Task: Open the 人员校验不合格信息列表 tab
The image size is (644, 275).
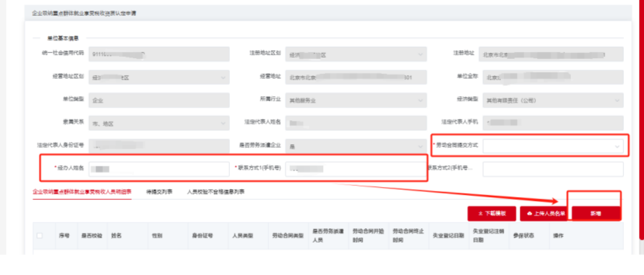Action: [x=215, y=192]
